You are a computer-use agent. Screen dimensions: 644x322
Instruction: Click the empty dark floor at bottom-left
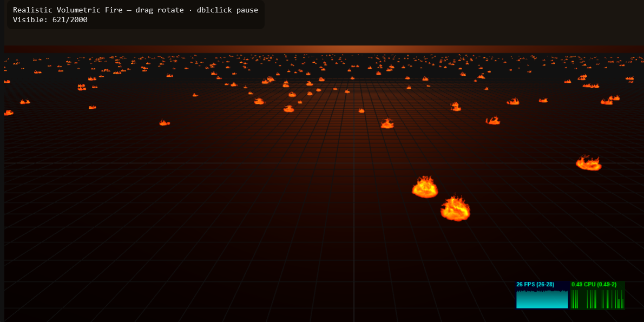coord(81,271)
